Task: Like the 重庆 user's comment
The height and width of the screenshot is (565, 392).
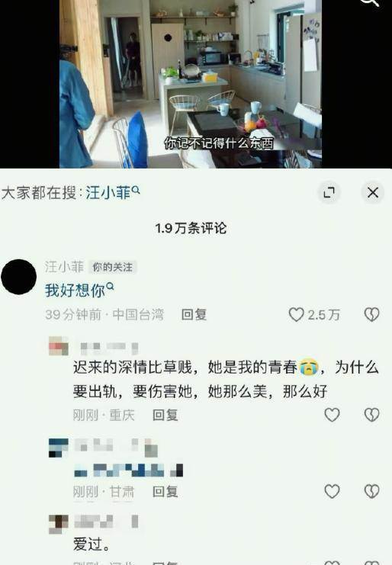Action: 332,415
